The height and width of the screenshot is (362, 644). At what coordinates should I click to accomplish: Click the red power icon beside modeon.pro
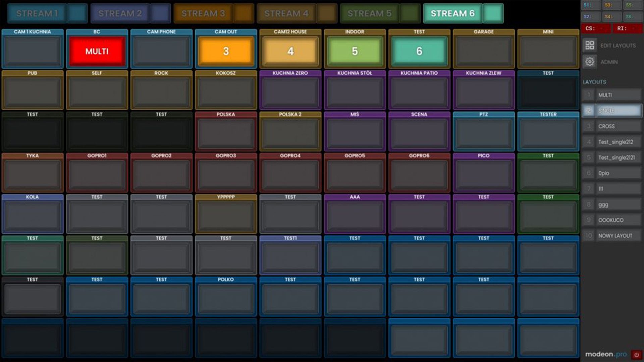[x=636, y=355]
